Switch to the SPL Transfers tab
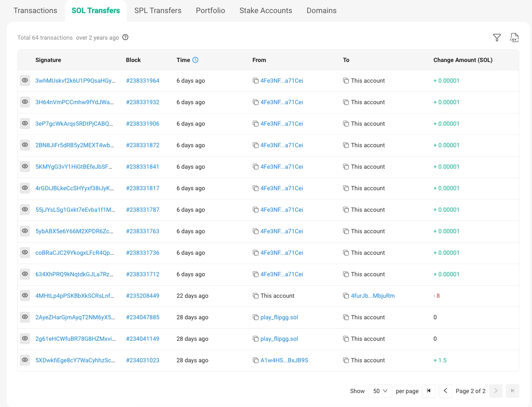The image size is (532, 407). point(158,11)
